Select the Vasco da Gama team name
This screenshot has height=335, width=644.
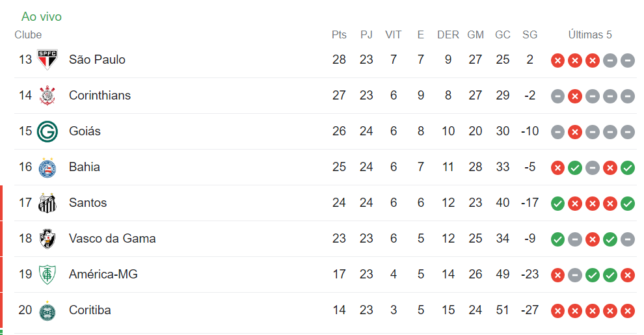[x=112, y=239]
